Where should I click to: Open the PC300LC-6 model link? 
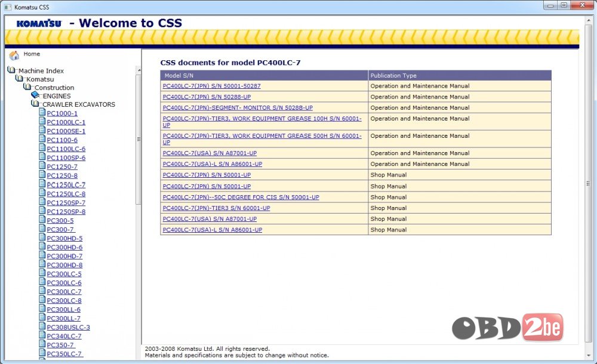pos(64,283)
